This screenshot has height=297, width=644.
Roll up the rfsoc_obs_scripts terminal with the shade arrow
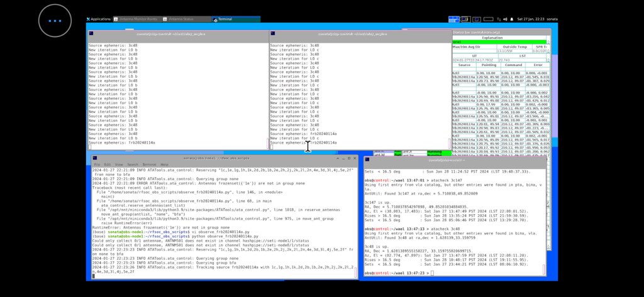click(338, 158)
